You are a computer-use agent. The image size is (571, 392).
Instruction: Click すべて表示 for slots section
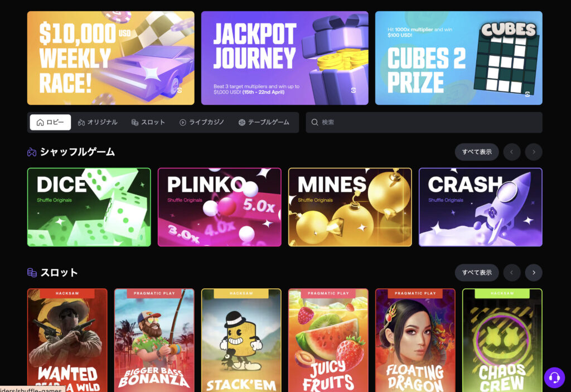(477, 273)
